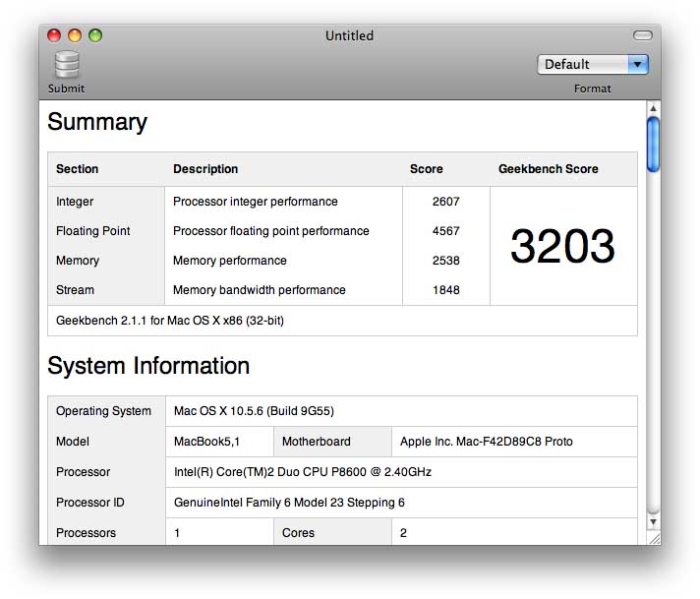Click the Intel Core 2 Duo P8600 value

pos(303,472)
